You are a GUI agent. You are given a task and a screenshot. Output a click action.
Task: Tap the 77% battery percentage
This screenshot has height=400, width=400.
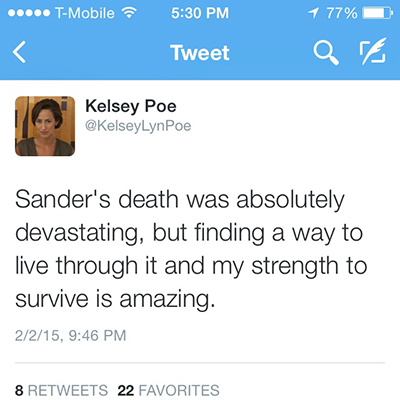(341, 13)
